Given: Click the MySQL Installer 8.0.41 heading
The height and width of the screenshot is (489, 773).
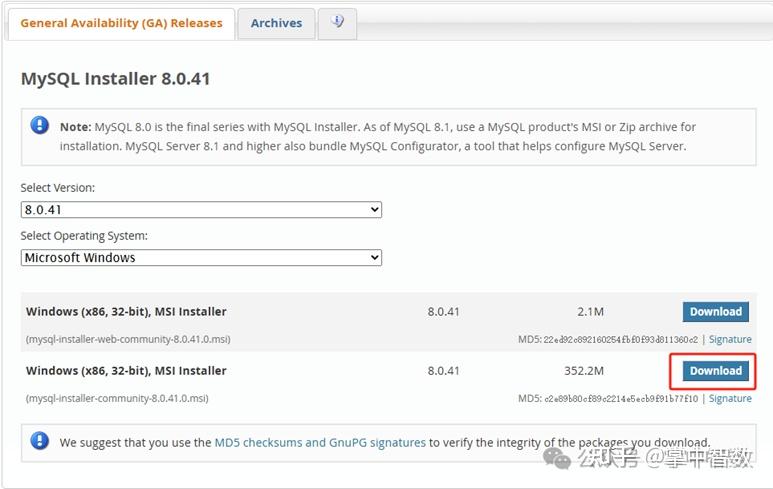Looking at the screenshot, I should 115,79.
